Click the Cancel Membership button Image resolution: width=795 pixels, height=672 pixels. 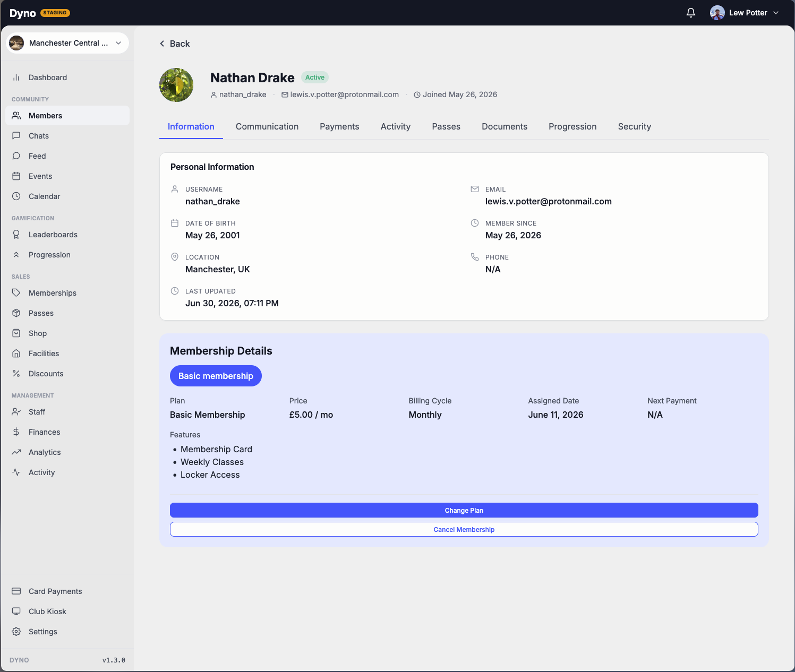tap(464, 529)
